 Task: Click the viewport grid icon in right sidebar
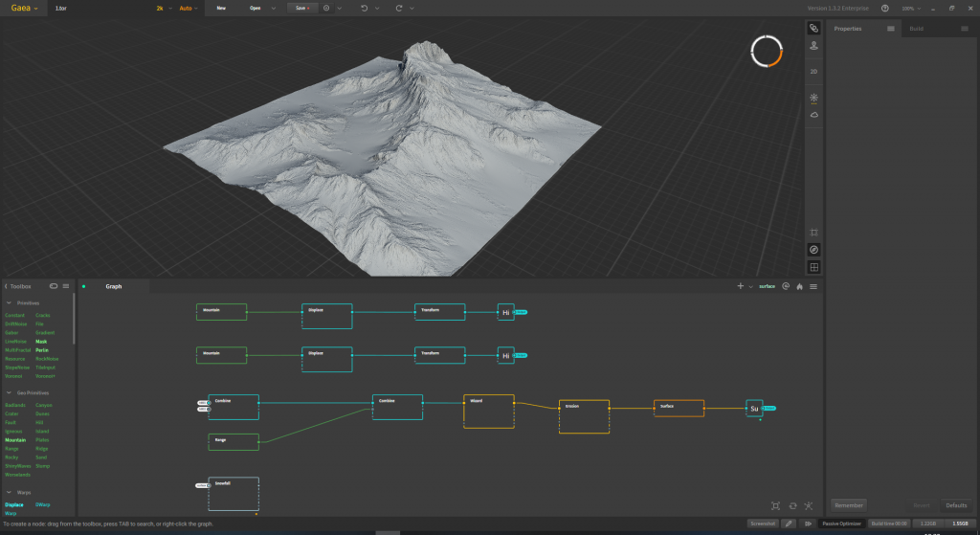(813, 267)
